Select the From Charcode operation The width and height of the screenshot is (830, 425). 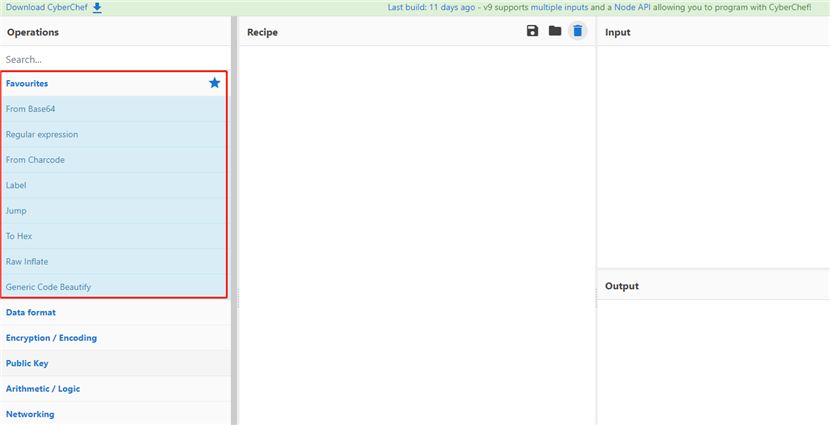pos(114,160)
